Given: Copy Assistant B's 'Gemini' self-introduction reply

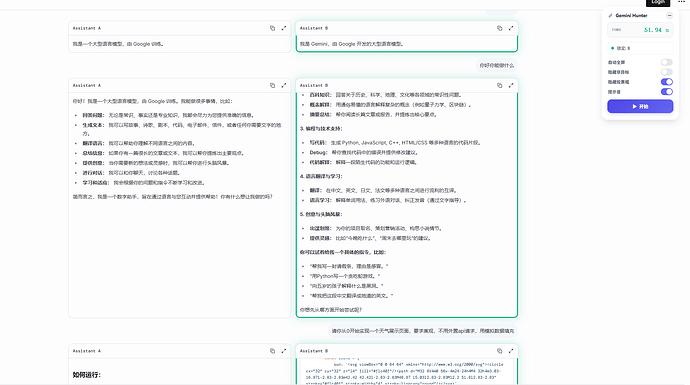Looking at the screenshot, I should (x=499, y=28).
